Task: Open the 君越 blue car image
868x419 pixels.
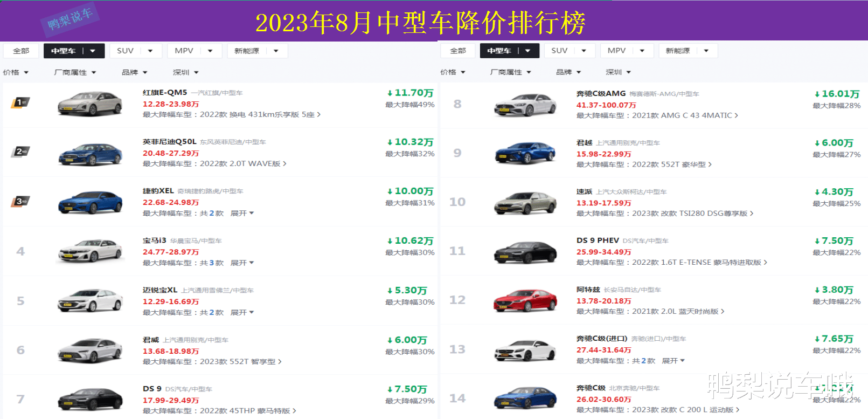Action: (x=525, y=153)
